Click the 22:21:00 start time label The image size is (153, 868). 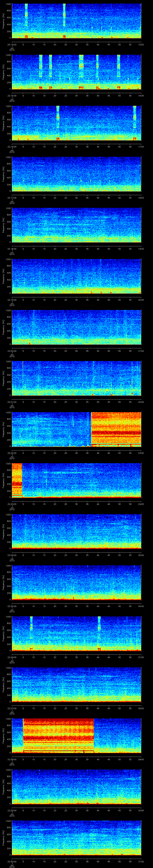coord(12,402)
